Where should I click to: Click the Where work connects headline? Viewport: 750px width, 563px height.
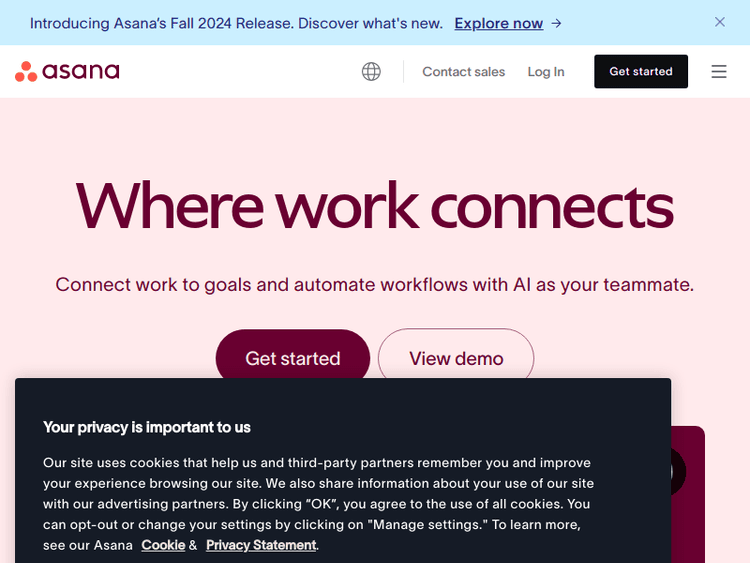[x=374, y=205]
